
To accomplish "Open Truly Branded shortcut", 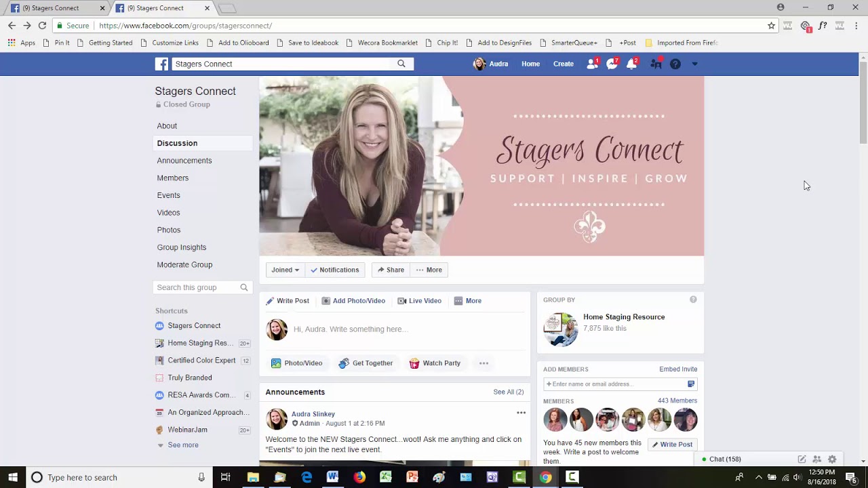I will (x=190, y=378).
